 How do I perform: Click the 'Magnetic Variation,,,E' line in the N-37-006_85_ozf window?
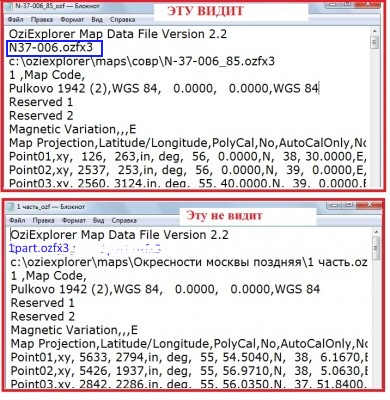(x=72, y=129)
